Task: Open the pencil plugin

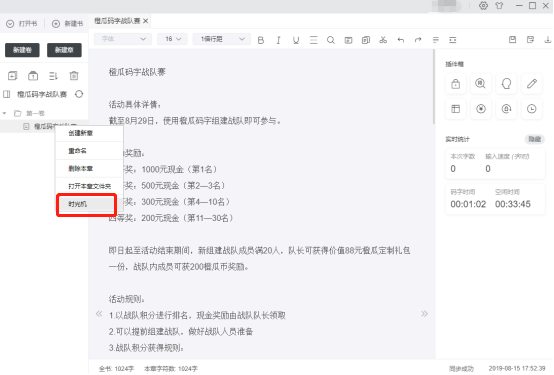Action: [x=532, y=84]
